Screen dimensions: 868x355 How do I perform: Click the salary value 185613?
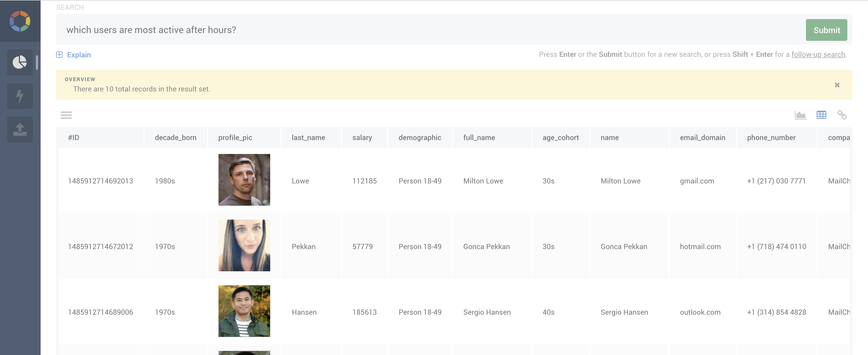pos(365,312)
